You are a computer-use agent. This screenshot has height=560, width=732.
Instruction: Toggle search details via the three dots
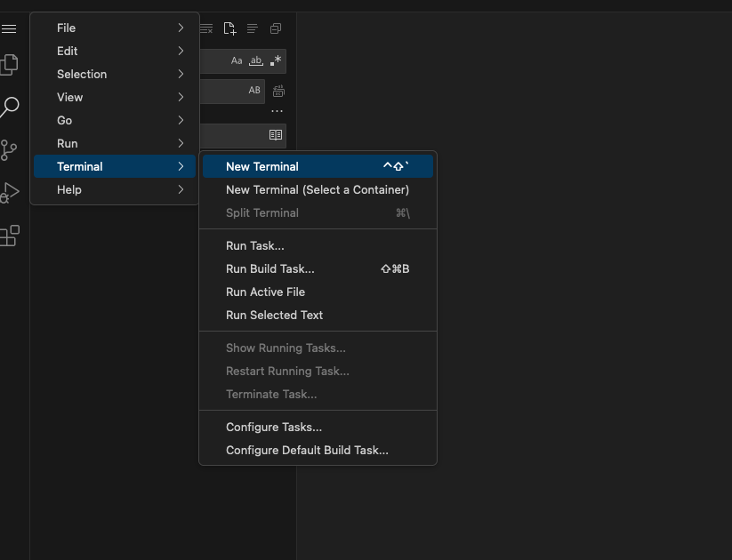click(x=277, y=111)
